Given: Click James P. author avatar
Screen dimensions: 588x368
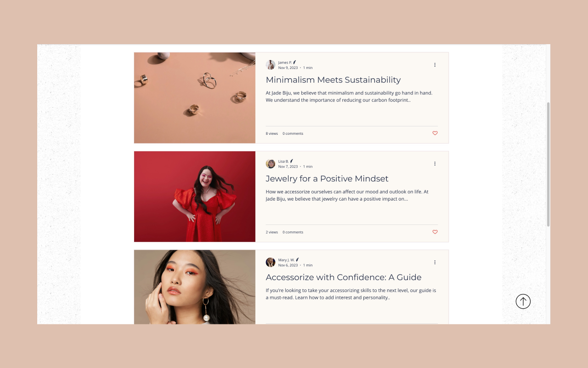Looking at the screenshot, I should (271, 65).
